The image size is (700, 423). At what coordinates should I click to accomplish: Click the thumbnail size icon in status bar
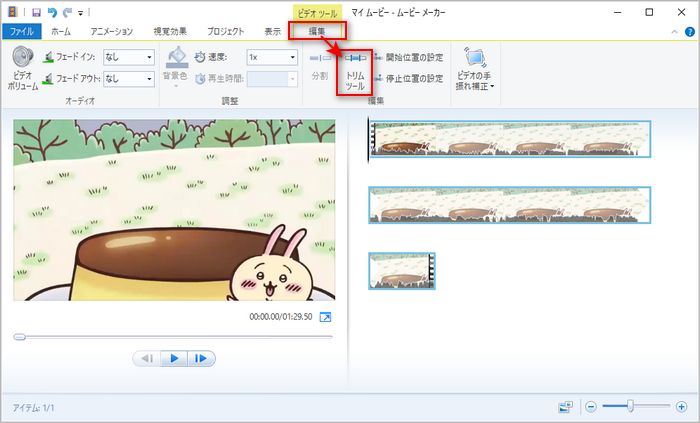pos(566,407)
